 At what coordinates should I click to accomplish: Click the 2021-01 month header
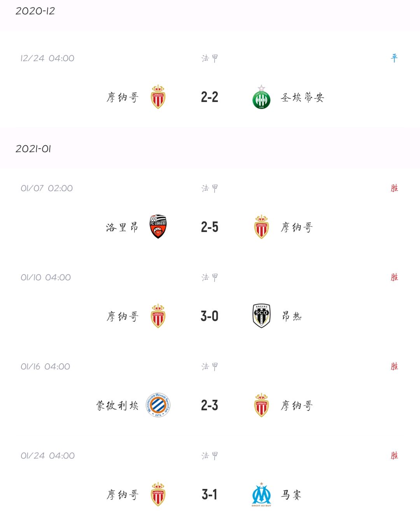tap(33, 149)
